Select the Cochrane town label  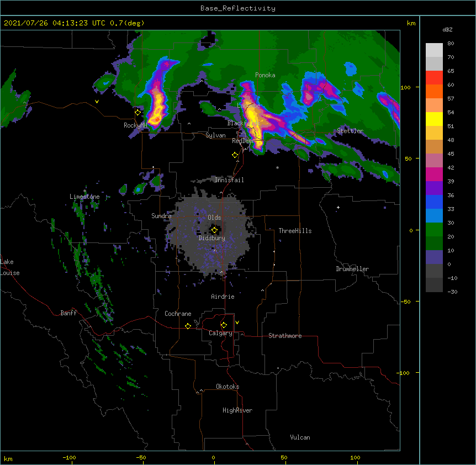pyautogui.click(x=178, y=314)
